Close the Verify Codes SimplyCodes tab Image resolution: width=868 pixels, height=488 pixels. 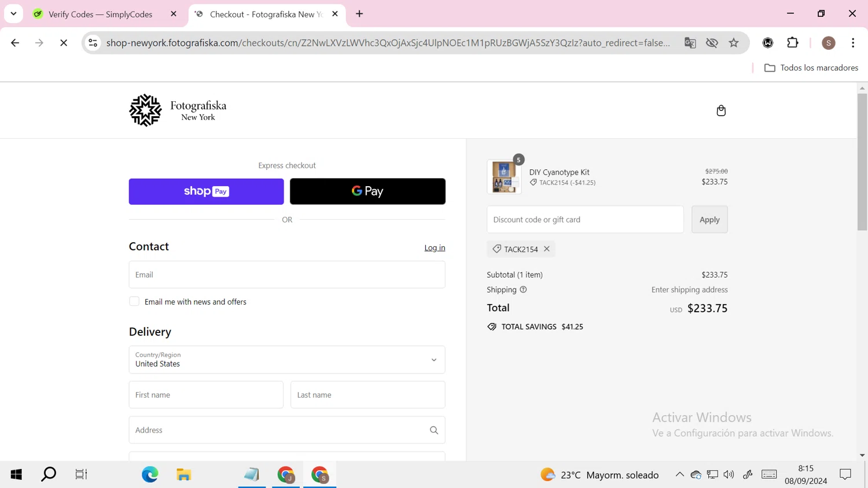click(x=174, y=14)
